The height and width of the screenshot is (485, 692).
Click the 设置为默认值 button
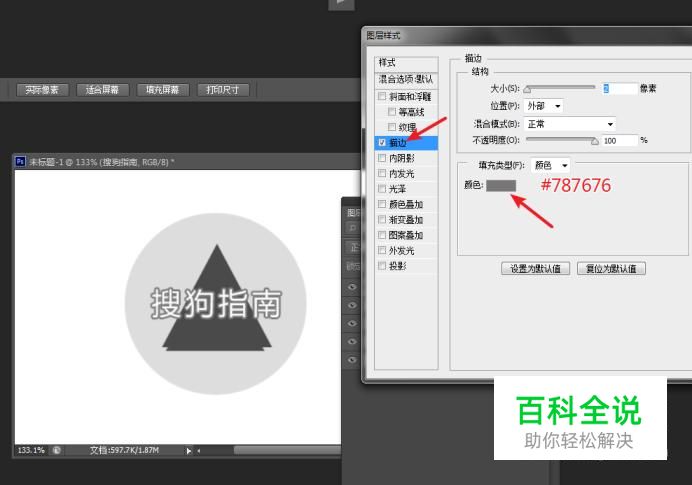pyautogui.click(x=535, y=268)
